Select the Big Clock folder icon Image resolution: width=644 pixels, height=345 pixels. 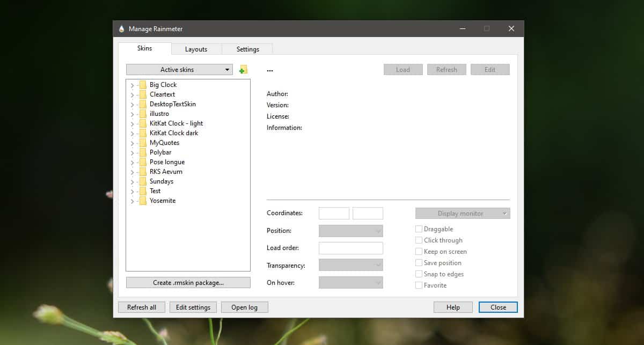[143, 85]
